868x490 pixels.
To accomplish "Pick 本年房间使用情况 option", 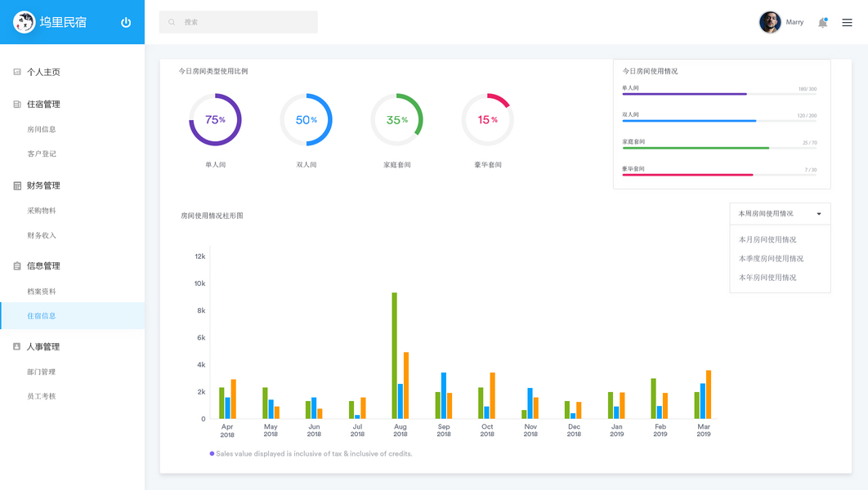I will [767, 278].
